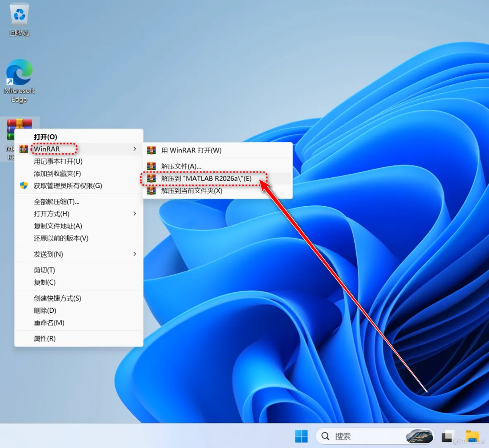The height and width of the screenshot is (448, 489).
Task: Launch the Microsoft Edge desktop shortcut
Action: pos(19,81)
